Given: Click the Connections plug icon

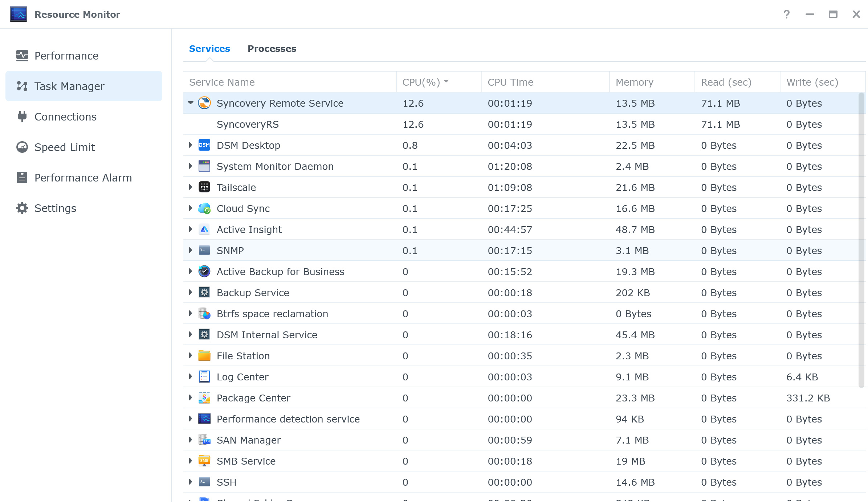Looking at the screenshot, I should tap(22, 117).
